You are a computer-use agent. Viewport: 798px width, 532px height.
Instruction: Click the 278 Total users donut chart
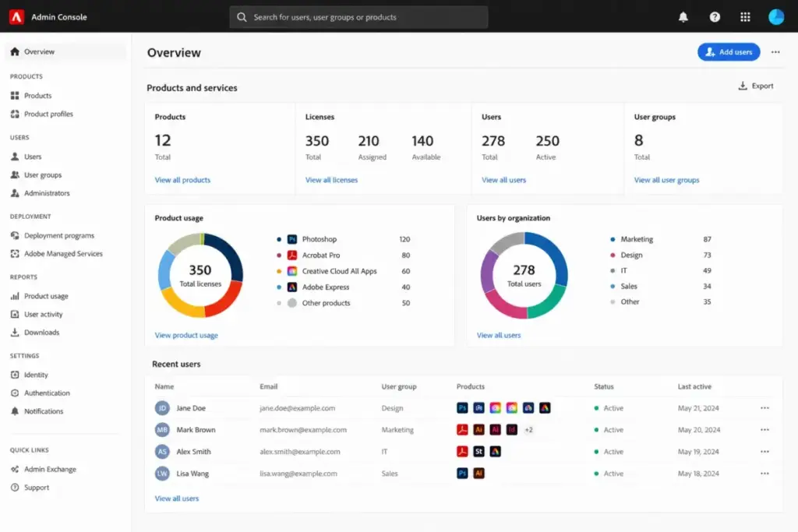[x=524, y=275]
